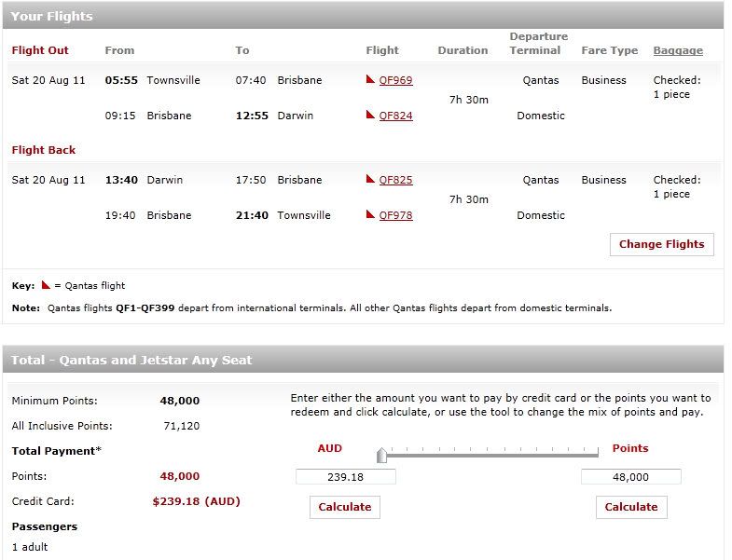Viewport: 732px width, 560px height.
Task: Click the Points amount input field
Action: coord(630,477)
